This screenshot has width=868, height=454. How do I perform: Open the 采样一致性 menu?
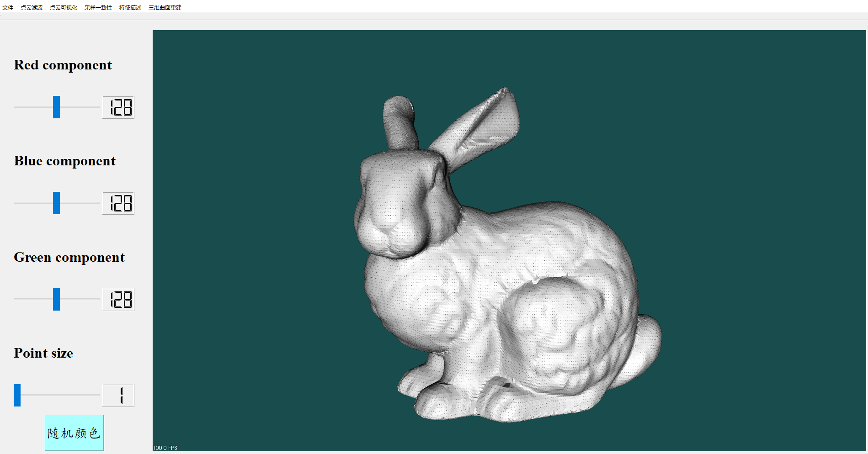98,7
